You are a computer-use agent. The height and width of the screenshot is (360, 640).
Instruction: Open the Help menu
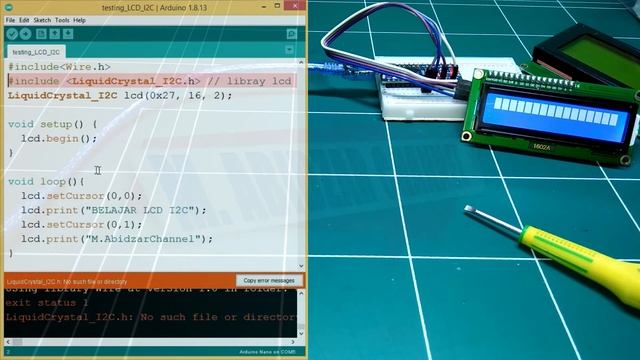(x=79, y=20)
